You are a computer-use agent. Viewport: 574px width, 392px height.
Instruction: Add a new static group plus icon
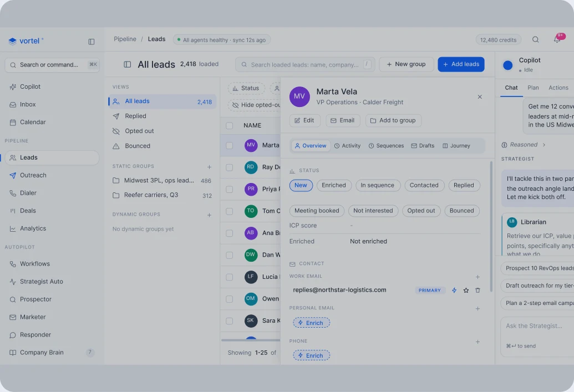[x=210, y=167]
